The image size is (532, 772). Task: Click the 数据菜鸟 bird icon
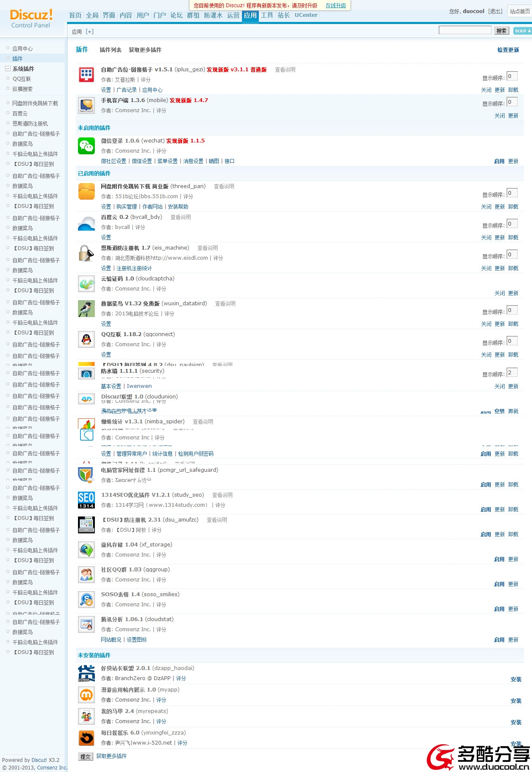click(86, 309)
